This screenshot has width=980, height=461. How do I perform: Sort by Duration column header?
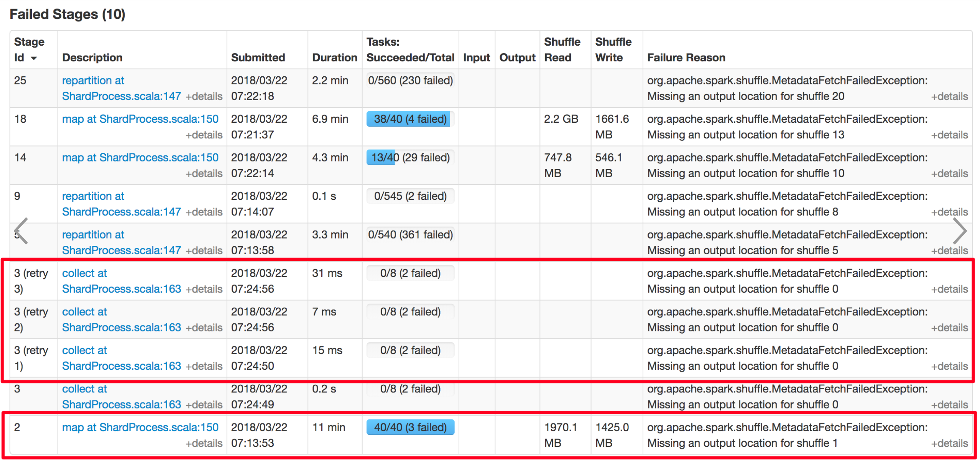pos(334,58)
